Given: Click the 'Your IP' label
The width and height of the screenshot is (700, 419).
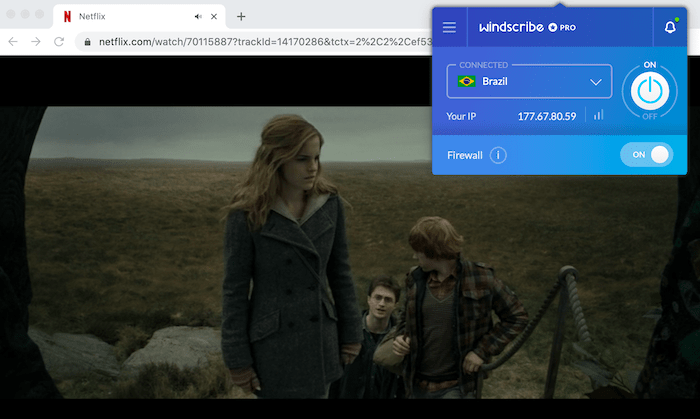Looking at the screenshot, I should coord(461,116).
